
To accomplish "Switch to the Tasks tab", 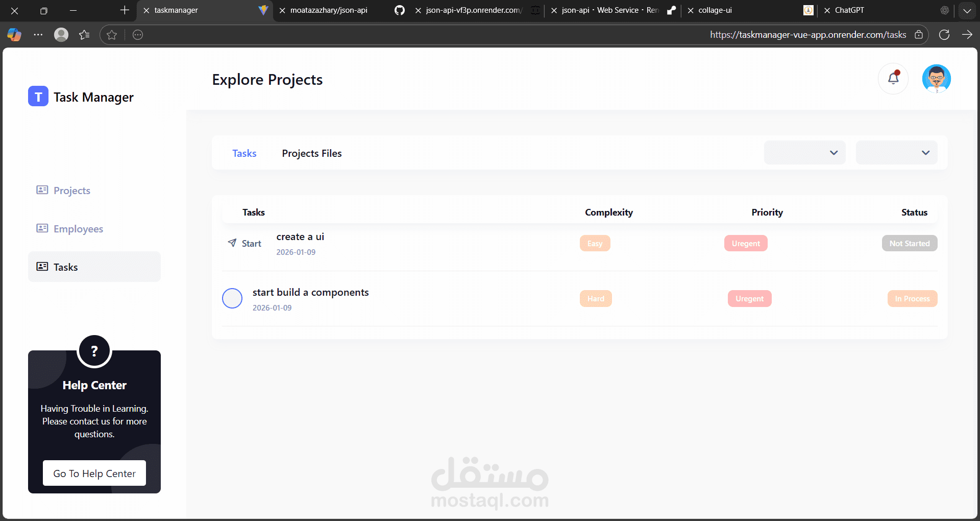I will pyautogui.click(x=244, y=153).
